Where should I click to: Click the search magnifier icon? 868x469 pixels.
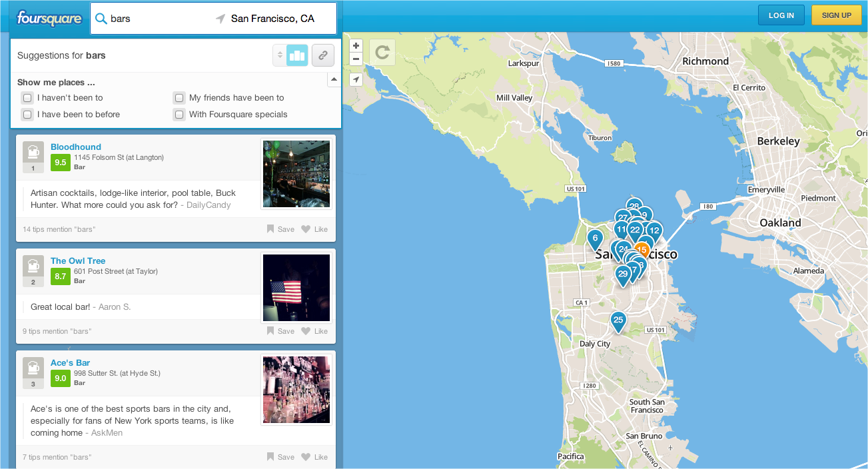click(x=101, y=19)
